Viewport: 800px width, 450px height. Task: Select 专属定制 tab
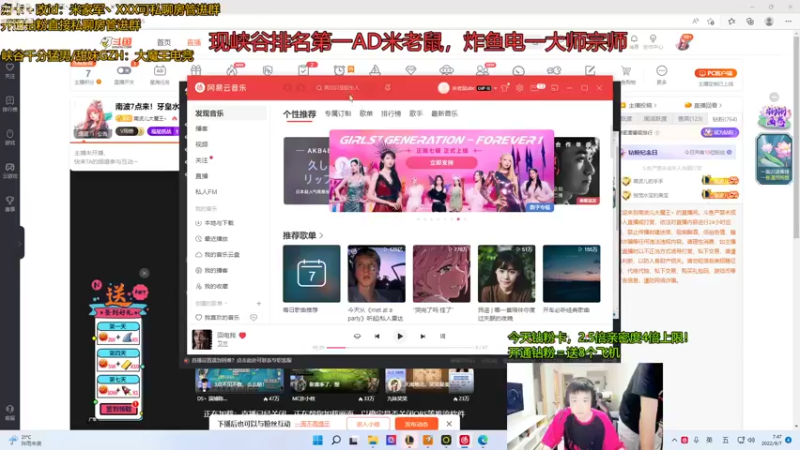338,114
